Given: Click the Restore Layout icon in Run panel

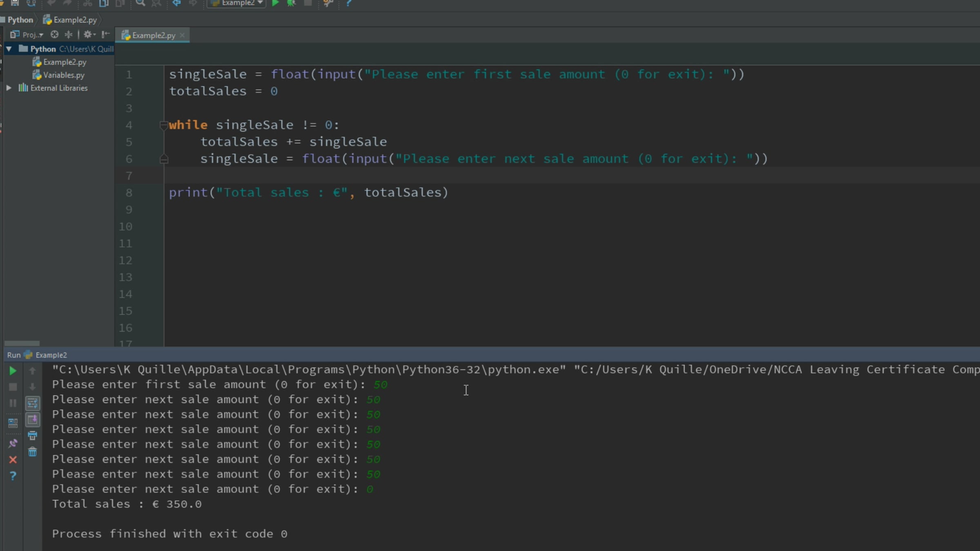Looking at the screenshot, I should [x=13, y=423].
